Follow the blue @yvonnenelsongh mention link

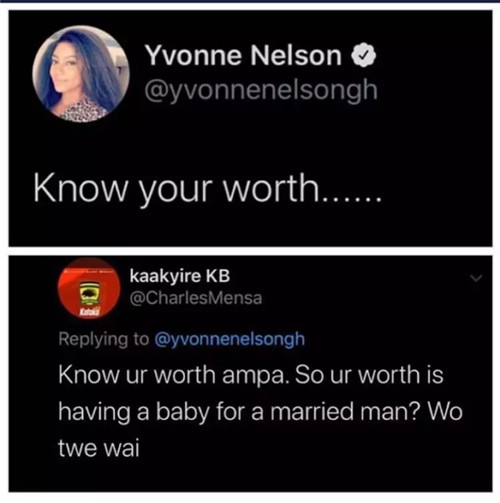point(230,339)
